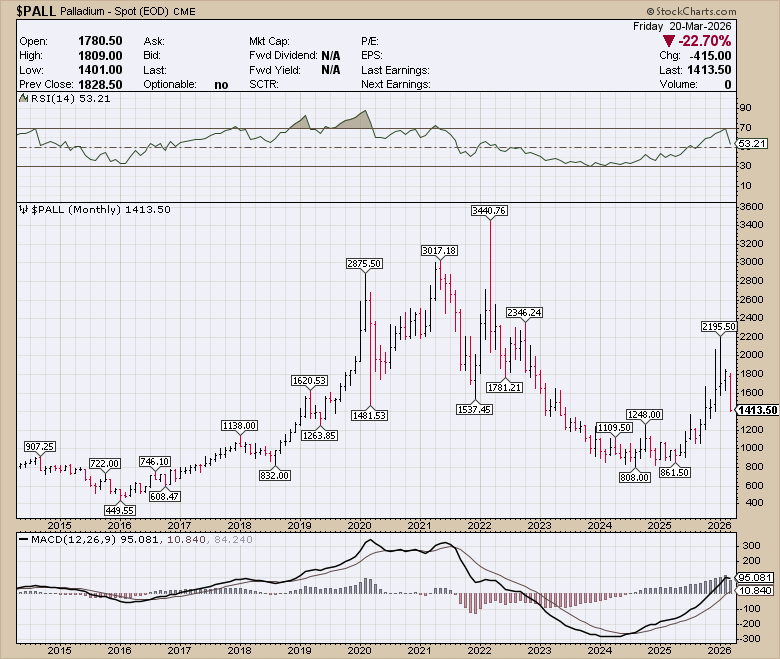Click the Fwd Yield N/A value
This screenshot has width=780, height=659.
[331, 70]
